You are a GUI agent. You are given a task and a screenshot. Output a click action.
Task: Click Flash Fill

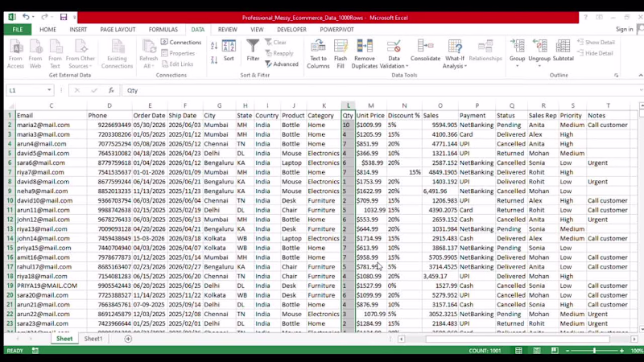(x=341, y=54)
